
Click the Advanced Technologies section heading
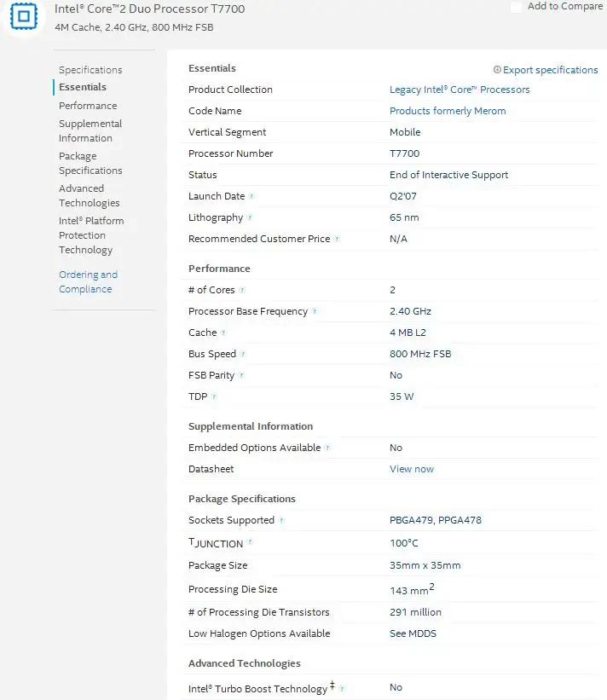244,664
